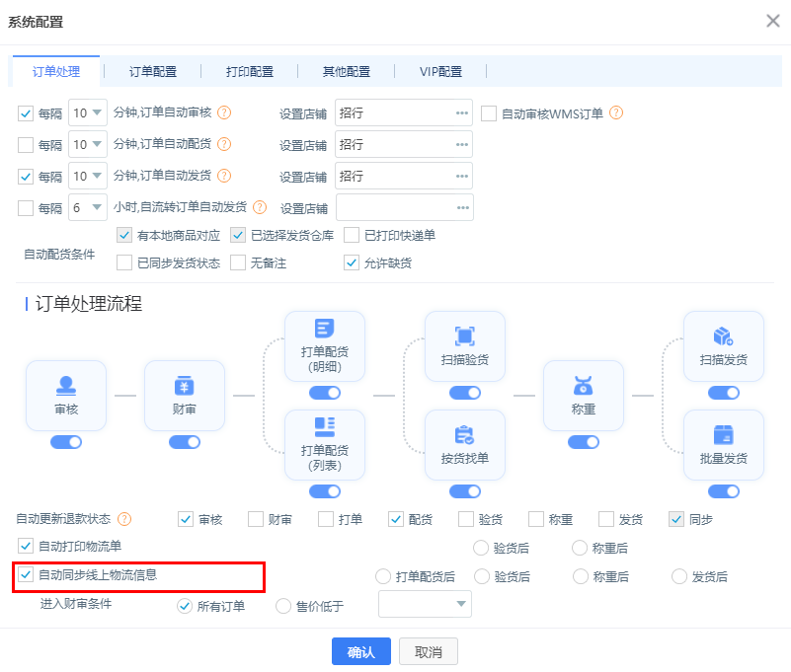The height and width of the screenshot is (672, 791).
Task: Open shop picker ellipsis for 自动配货 row
Action: pos(461,145)
